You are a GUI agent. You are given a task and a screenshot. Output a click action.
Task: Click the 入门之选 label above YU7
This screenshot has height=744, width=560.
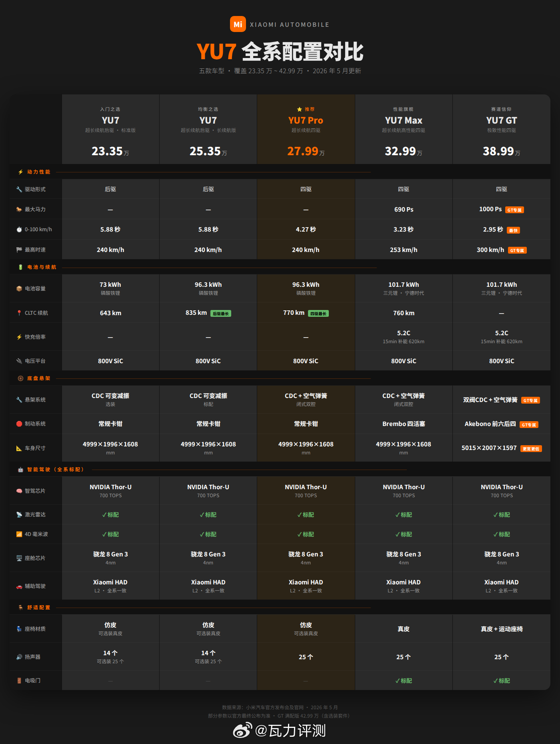pos(110,109)
